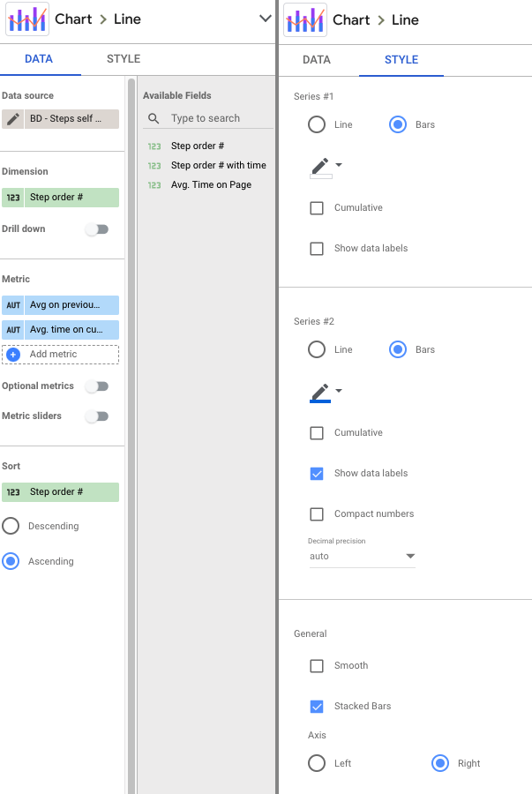Viewport: 532px width, 794px height.
Task: Select Bars for Series #2
Action: click(398, 349)
